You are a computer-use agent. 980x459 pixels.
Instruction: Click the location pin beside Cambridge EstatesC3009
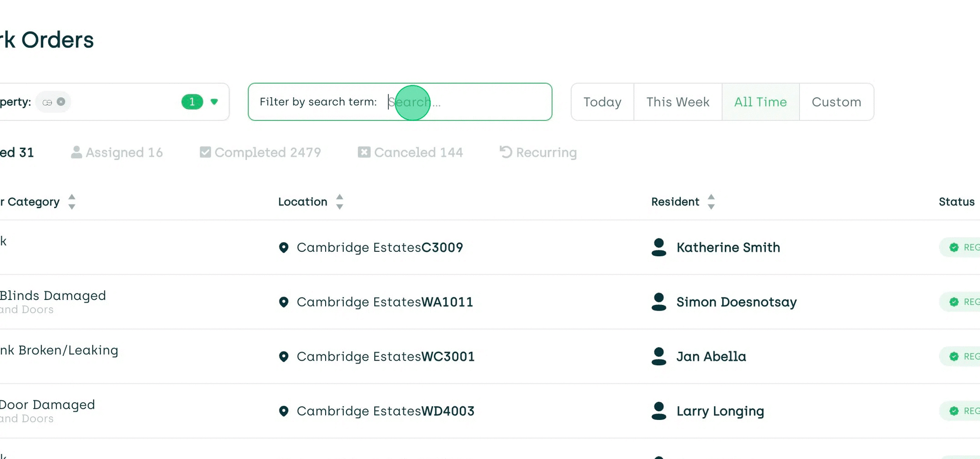tap(284, 247)
